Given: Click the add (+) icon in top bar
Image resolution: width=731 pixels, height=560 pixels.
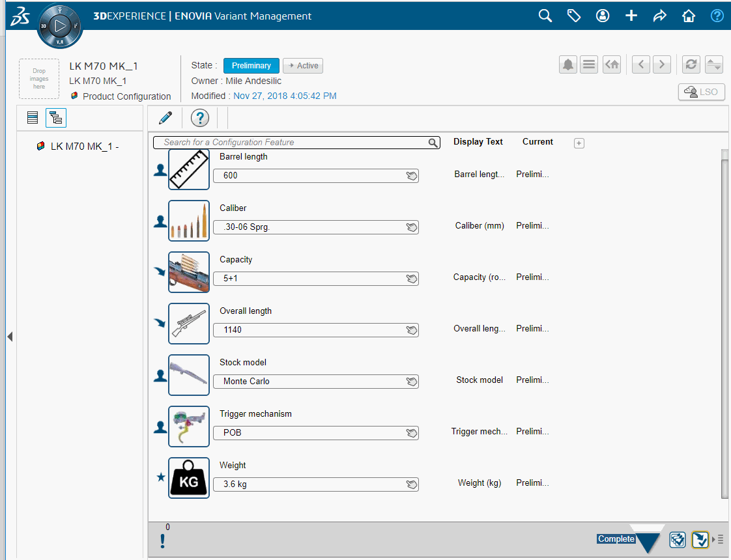Looking at the screenshot, I should coord(631,15).
